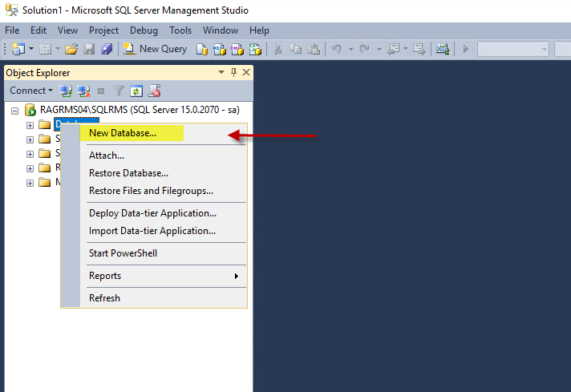
Task: Open the File menu
Action: point(12,30)
